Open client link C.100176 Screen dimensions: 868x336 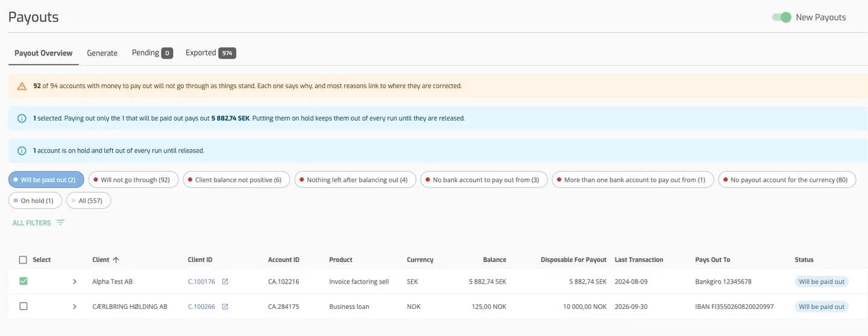point(201,282)
